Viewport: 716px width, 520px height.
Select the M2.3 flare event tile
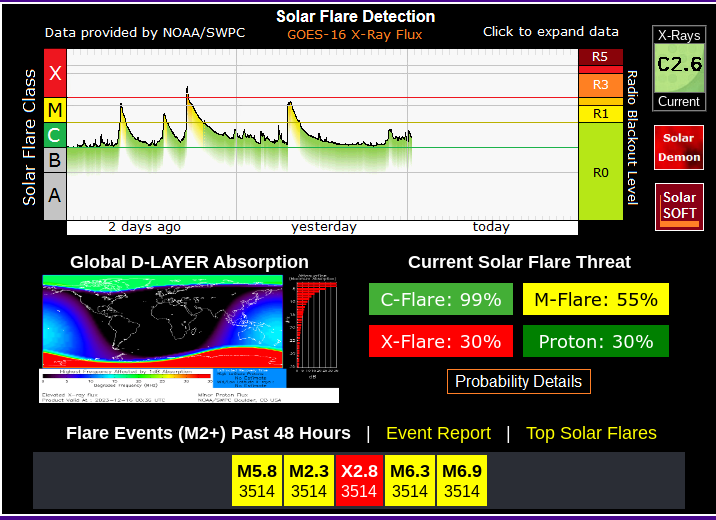tap(309, 480)
